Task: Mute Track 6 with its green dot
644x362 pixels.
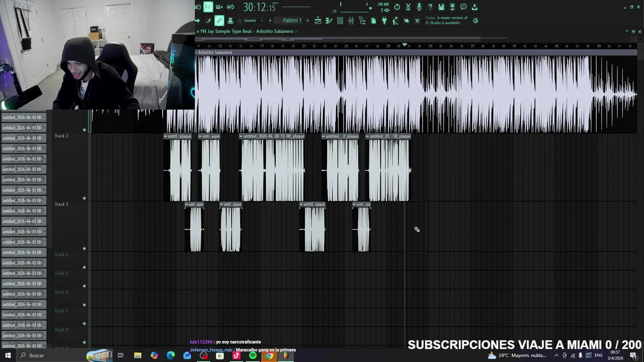Action: (85, 305)
